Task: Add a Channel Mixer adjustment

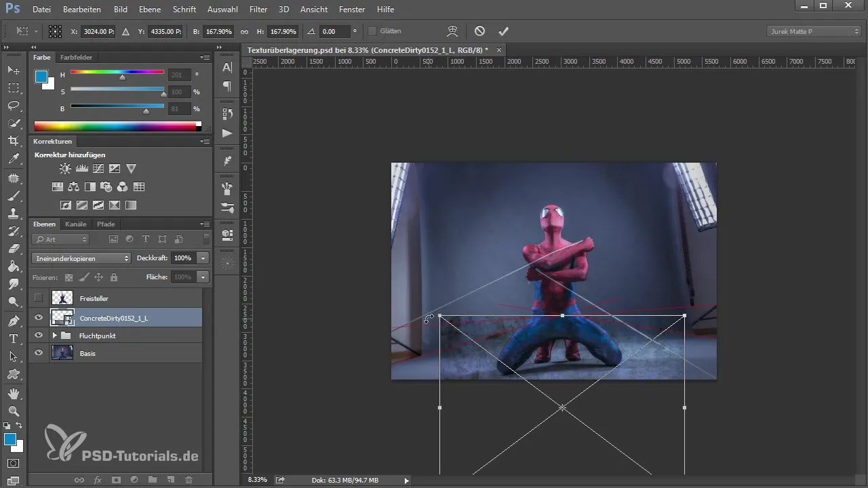Action: pyautogui.click(x=123, y=186)
